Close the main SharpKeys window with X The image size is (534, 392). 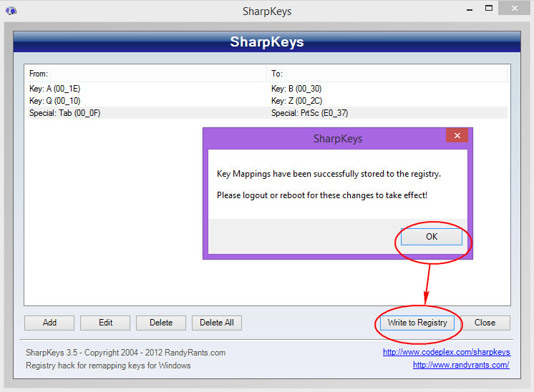coord(514,8)
